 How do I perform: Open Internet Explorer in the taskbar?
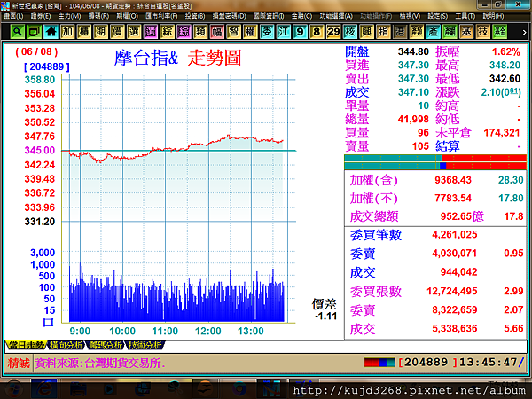[43, 389]
